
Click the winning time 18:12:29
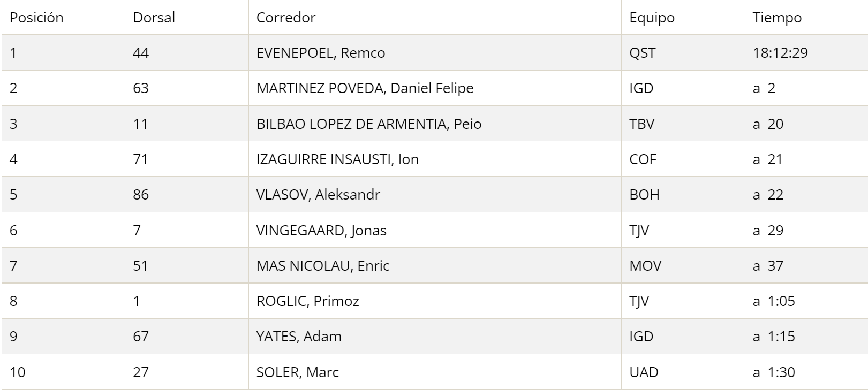[x=780, y=53]
